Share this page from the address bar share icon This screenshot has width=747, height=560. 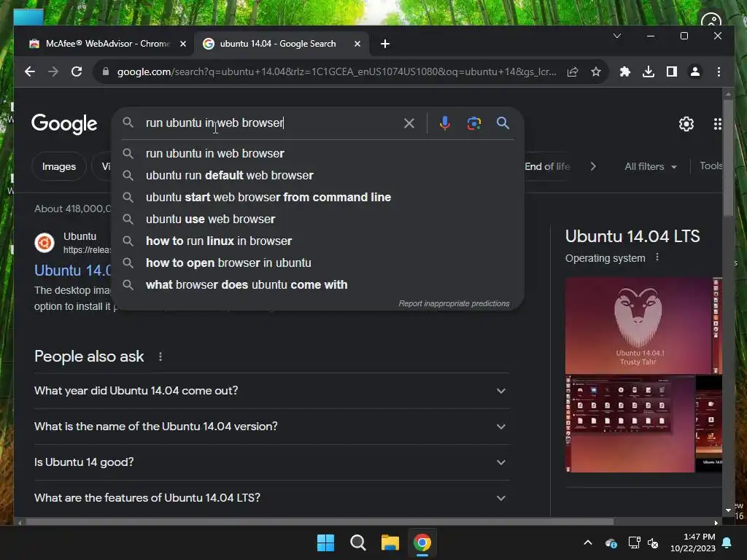click(573, 72)
